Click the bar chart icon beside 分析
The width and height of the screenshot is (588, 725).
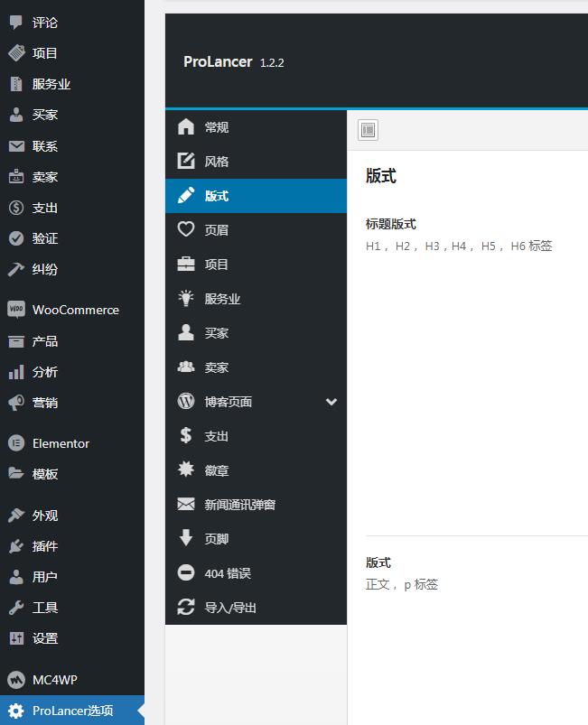coord(16,372)
